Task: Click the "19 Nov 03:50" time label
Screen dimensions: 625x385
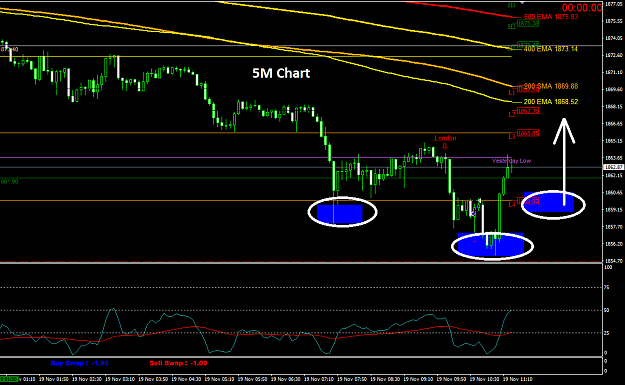Action: 153,379
